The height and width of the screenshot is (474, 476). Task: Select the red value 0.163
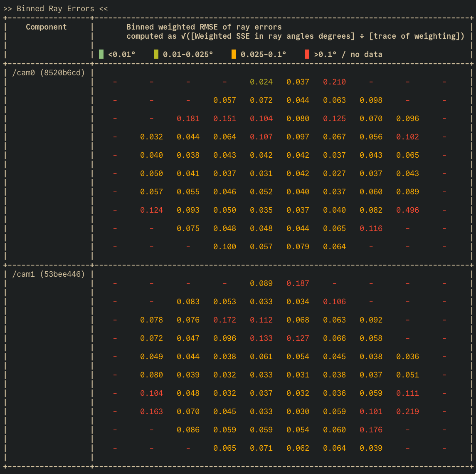(151, 412)
